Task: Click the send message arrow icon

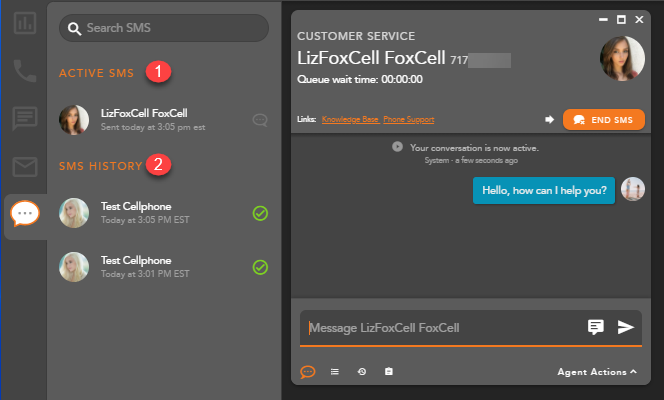Action: click(626, 327)
